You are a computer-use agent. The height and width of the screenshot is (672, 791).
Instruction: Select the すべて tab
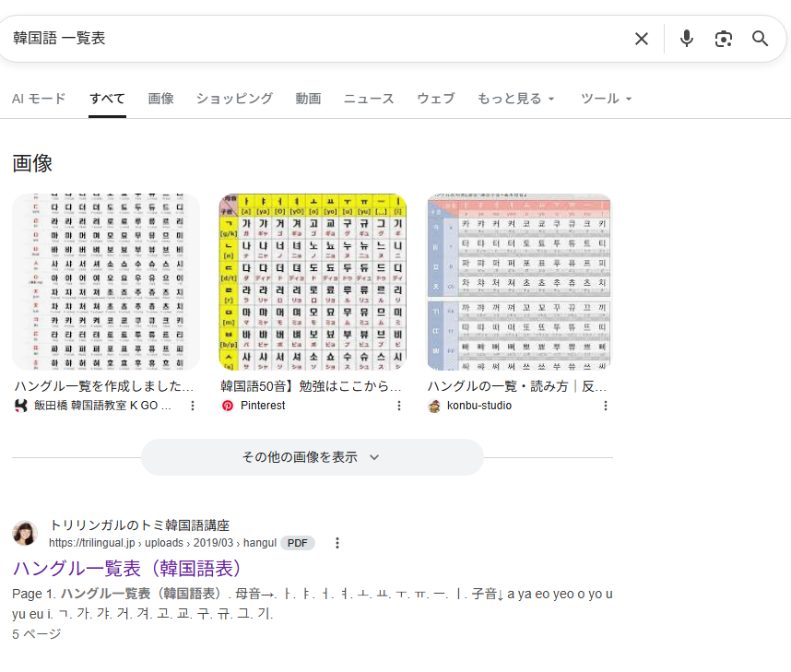107,99
